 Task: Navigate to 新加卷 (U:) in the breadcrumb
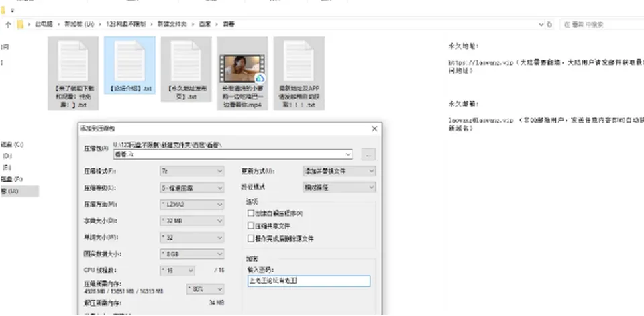tap(79, 25)
